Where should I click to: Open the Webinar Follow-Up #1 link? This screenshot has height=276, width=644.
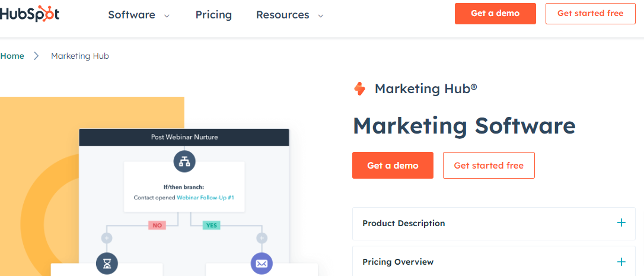tap(205, 198)
